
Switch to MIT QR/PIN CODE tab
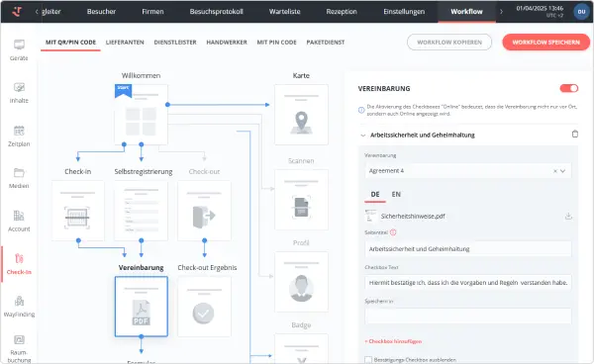70,43
